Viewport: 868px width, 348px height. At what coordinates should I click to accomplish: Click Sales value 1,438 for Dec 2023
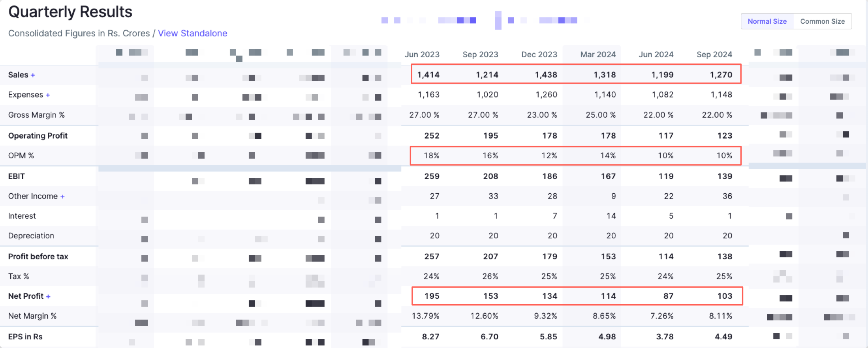pos(546,75)
